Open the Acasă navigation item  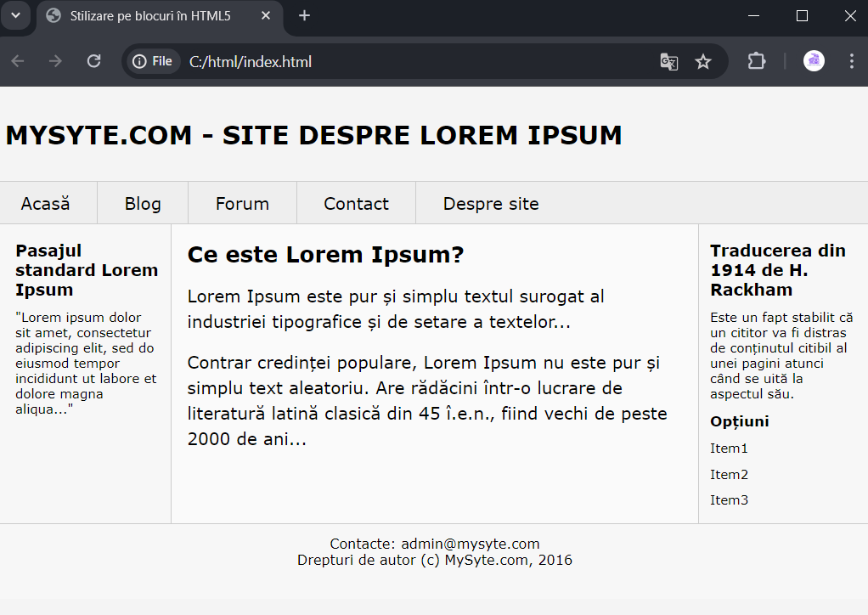45,204
